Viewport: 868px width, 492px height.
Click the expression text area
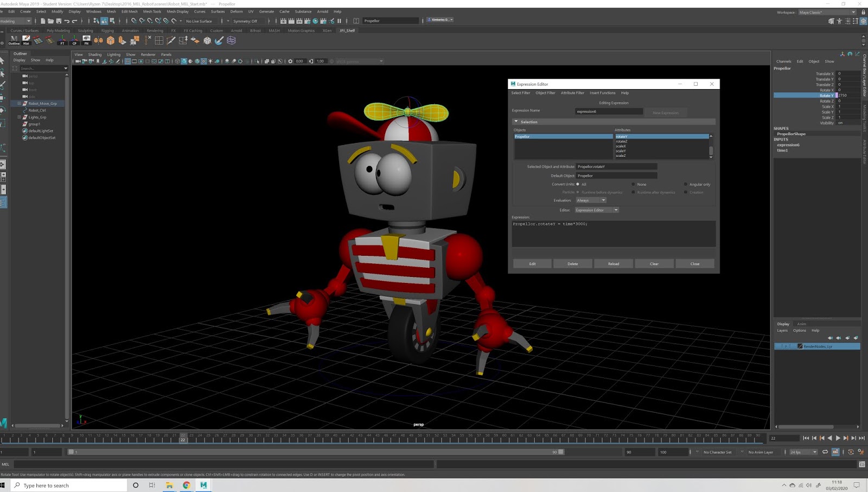click(x=614, y=234)
